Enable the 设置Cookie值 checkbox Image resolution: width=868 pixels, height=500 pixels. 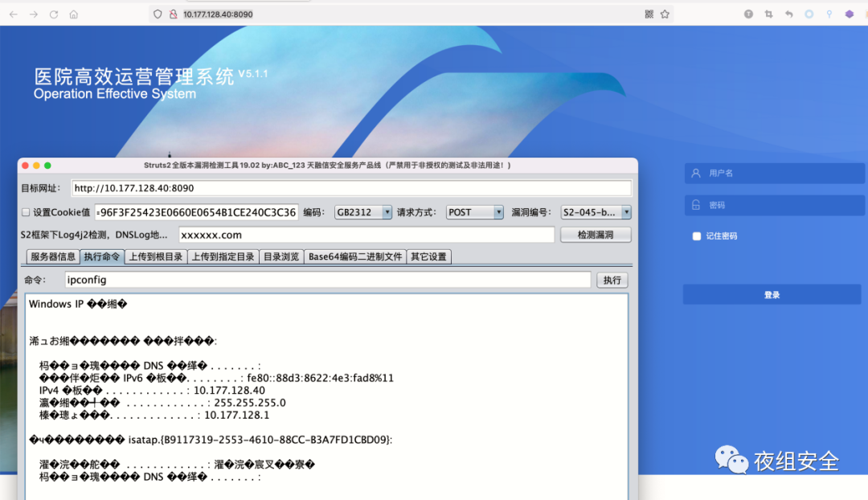click(26, 212)
